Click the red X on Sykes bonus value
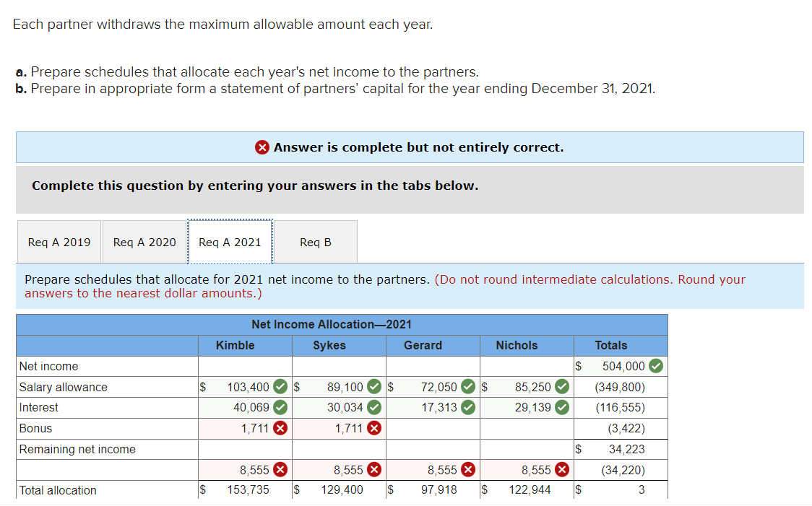 point(373,429)
